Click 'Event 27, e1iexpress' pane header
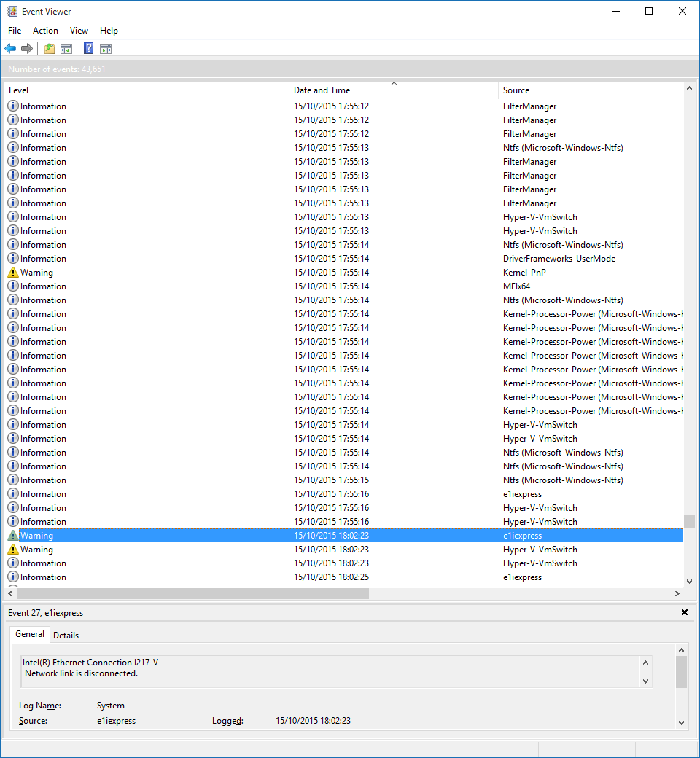Image resolution: width=700 pixels, height=758 pixels. pos(45,612)
